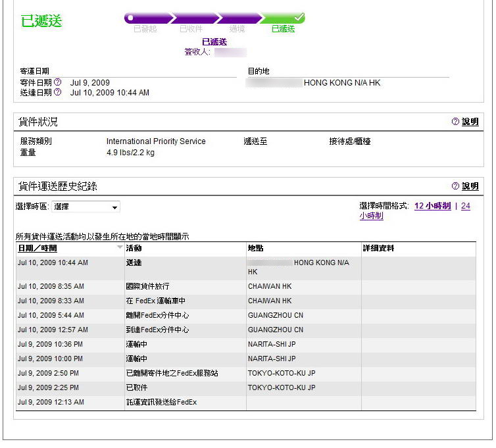Screen dimensions: 496x448
Task: Click weight value 4.9 lbs/2.2 kg
Action: tap(130, 153)
